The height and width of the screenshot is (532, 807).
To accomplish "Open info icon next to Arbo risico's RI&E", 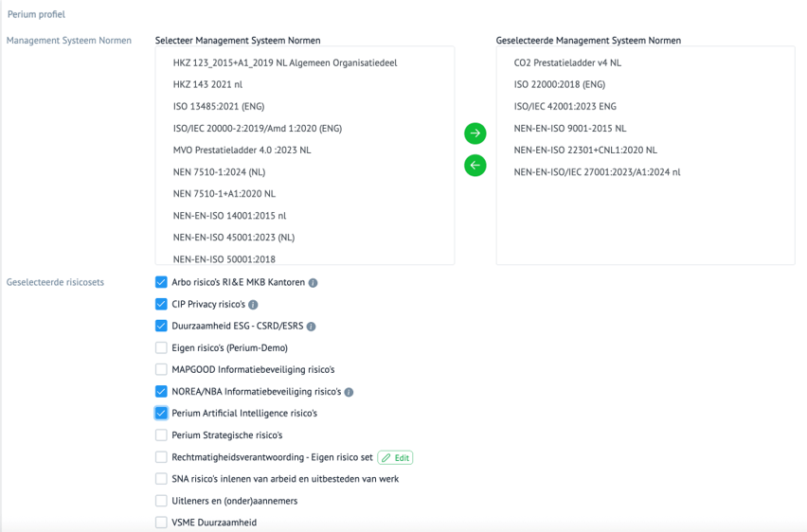I will [x=314, y=283].
